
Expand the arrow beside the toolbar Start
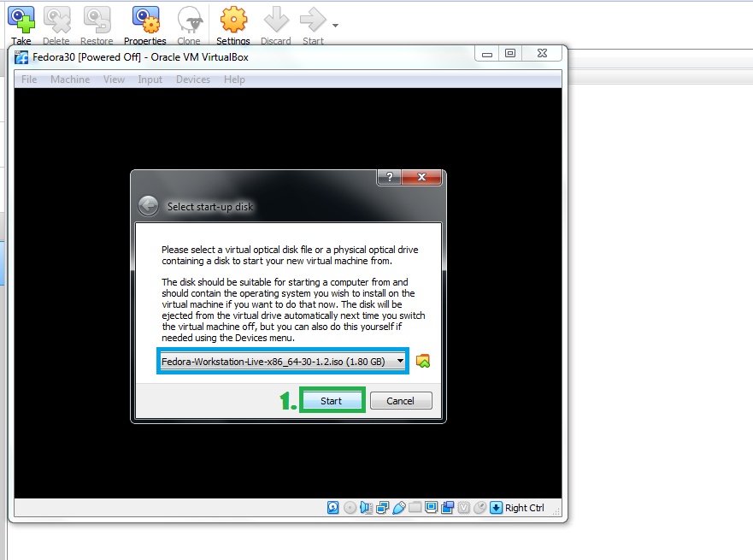coord(335,26)
